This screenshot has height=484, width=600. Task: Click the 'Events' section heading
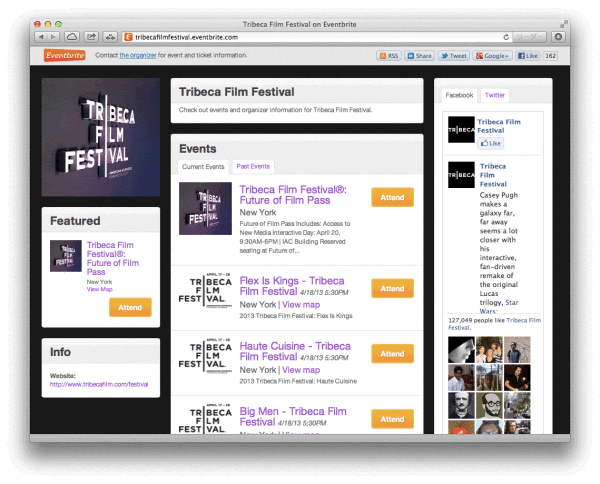point(198,148)
